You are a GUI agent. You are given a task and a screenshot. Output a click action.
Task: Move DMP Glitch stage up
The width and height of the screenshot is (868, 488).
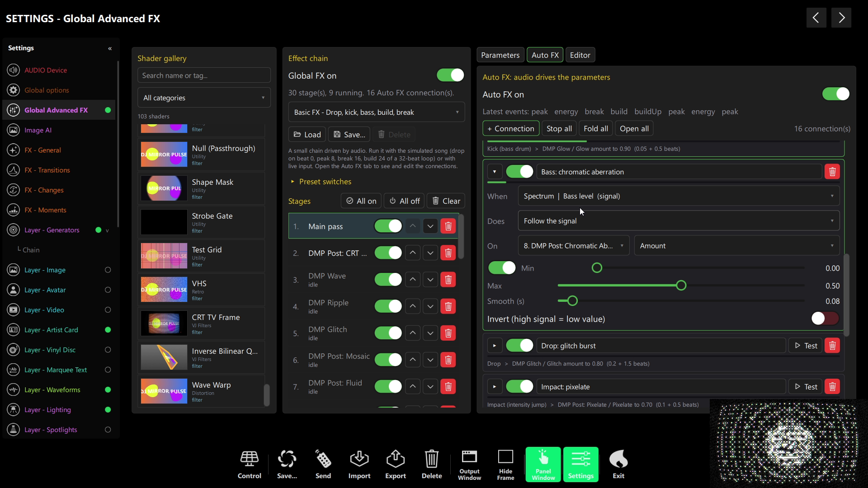coord(412,333)
